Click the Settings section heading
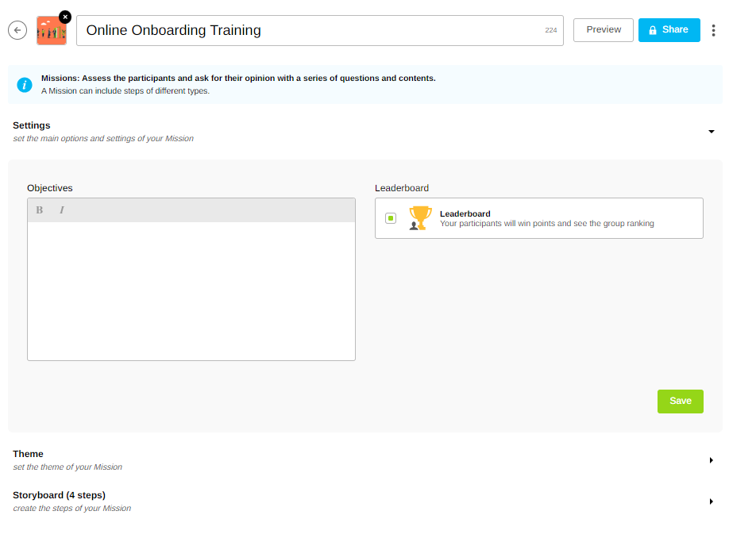This screenshot has height=538, width=756. [x=32, y=125]
